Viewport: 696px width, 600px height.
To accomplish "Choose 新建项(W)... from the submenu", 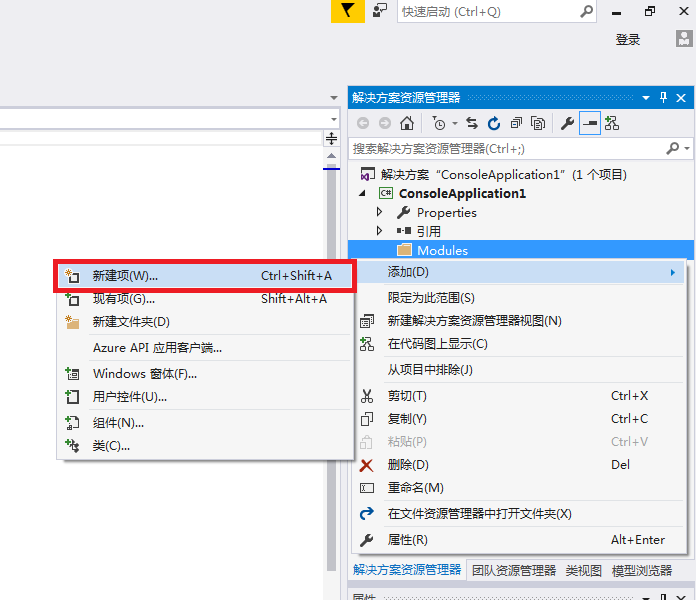I will point(205,276).
